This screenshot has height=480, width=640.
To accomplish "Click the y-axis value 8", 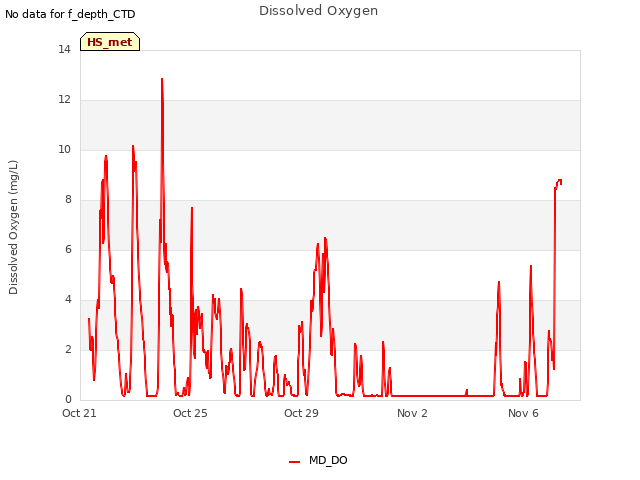I will [x=68, y=199].
